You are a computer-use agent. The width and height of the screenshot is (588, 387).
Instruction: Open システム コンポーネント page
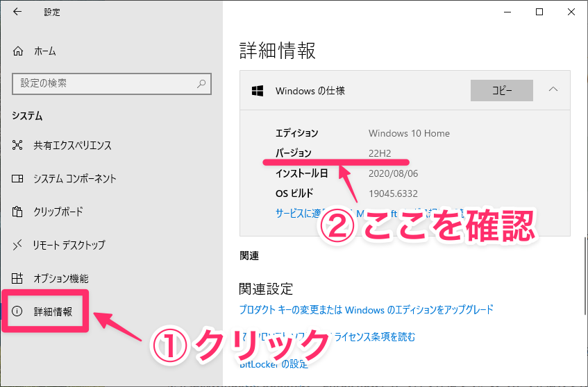click(74, 179)
